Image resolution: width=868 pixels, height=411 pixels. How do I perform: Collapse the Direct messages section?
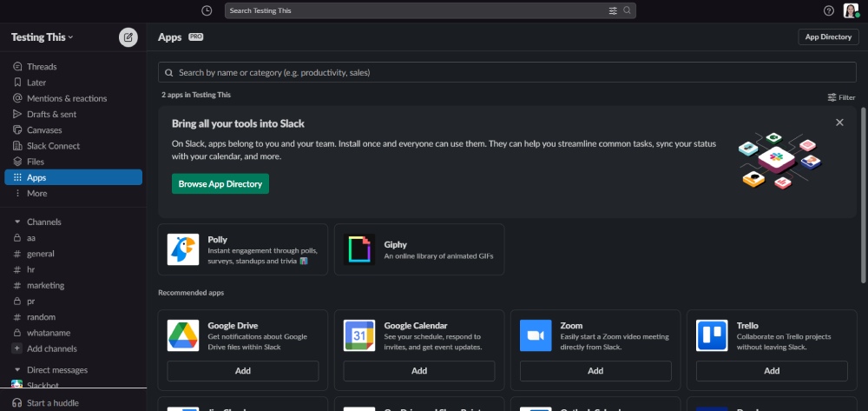[17, 370]
